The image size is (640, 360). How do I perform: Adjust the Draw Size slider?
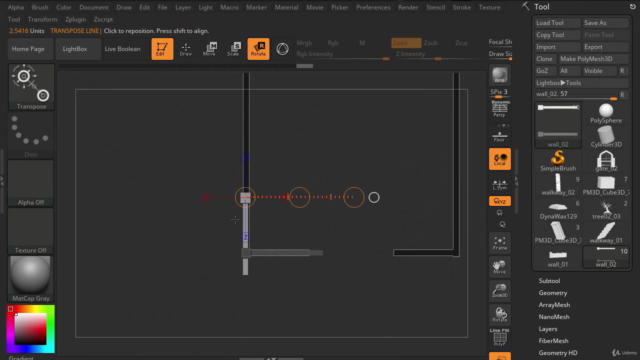(x=500, y=55)
